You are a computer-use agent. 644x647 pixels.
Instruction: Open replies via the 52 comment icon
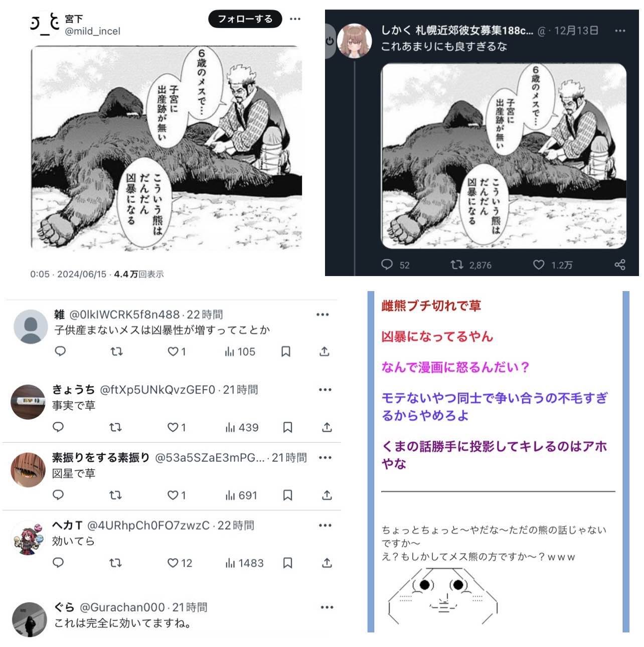(387, 265)
